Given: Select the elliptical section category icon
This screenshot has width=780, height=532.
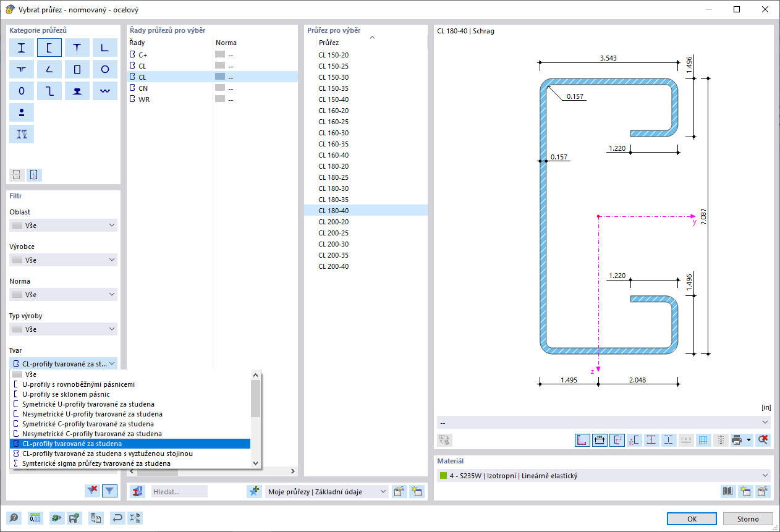Looking at the screenshot, I should [x=22, y=91].
